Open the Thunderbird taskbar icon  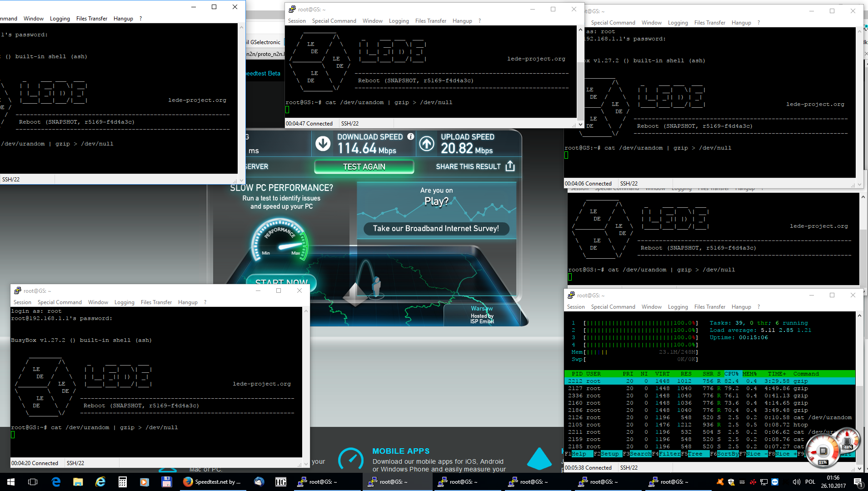(x=259, y=482)
